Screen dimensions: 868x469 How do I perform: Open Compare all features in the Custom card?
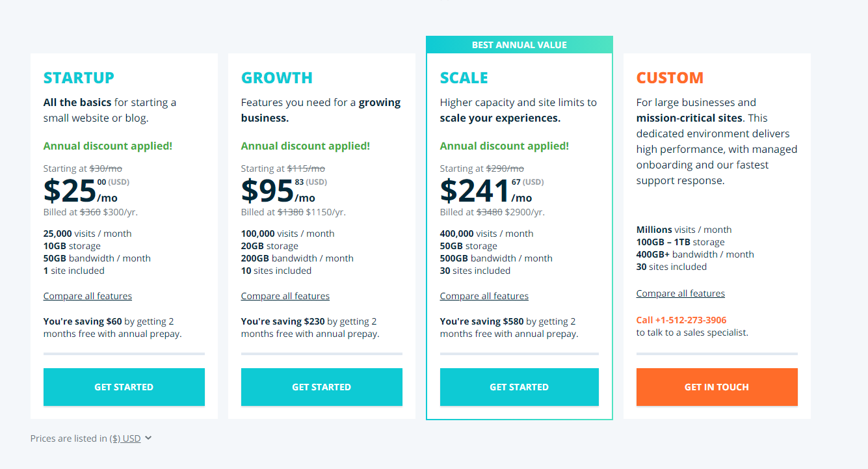(680, 293)
